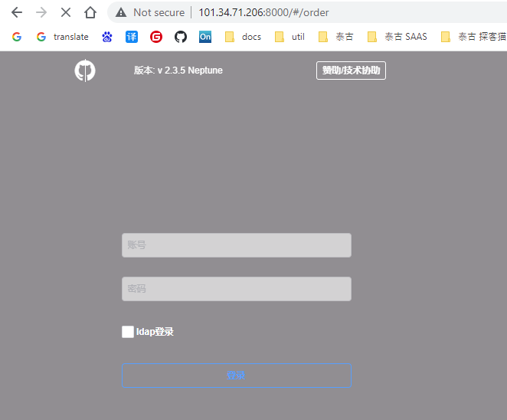
Task: Open the GitHub bookmark in bookmarks bar
Action: 181,37
